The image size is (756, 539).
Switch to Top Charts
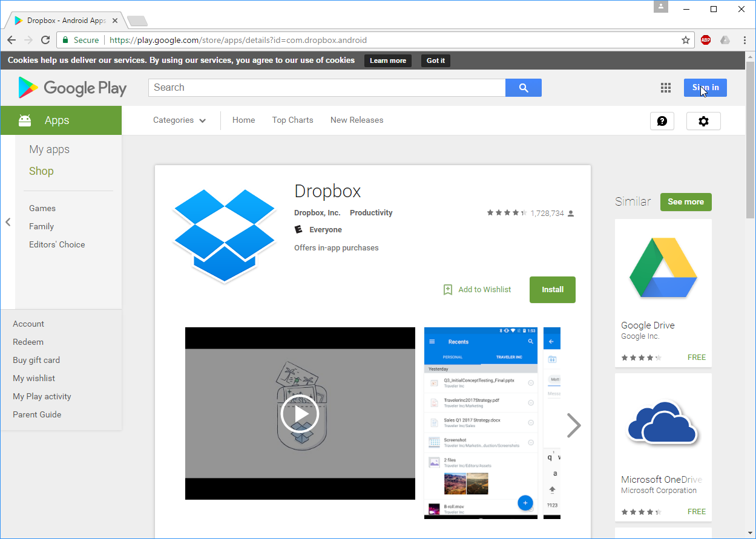click(292, 120)
